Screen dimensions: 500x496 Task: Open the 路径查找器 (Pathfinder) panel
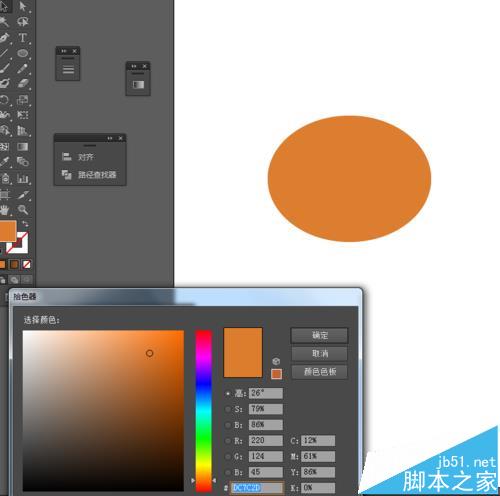click(x=89, y=175)
